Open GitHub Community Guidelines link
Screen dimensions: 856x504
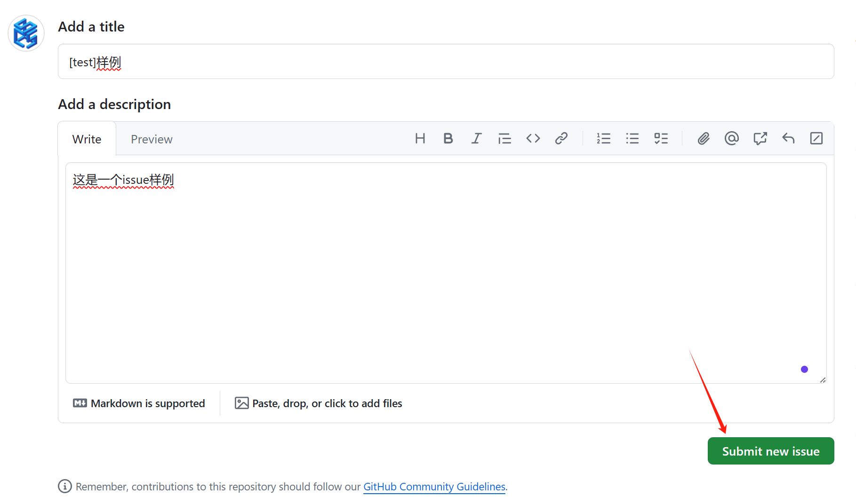(x=434, y=487)
